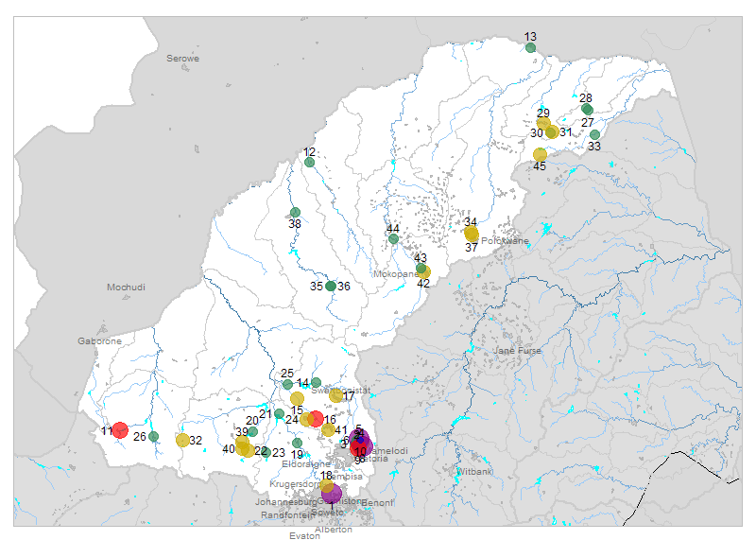756x540 pixels.
Task: Select the green marker below label 25
Action: click(x=287, y=385)
